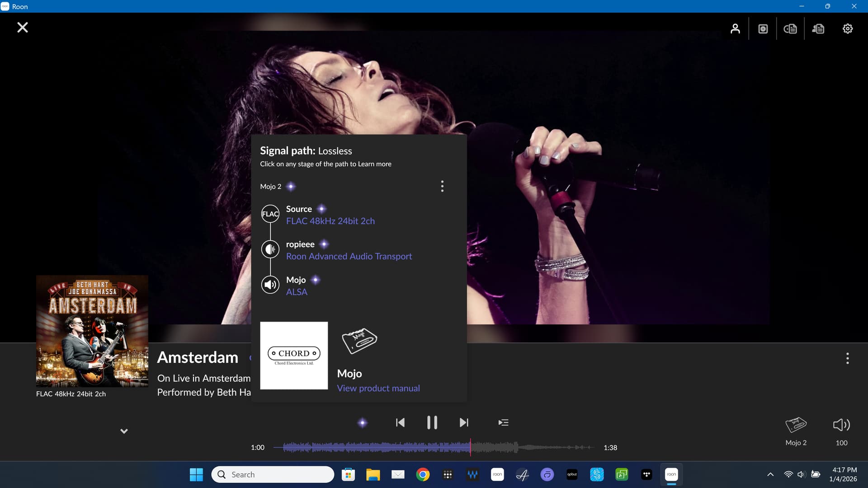Go back to the previous track
Image resolution: width=868 pixels, height=488 pixels.
[x=400, y=423]
